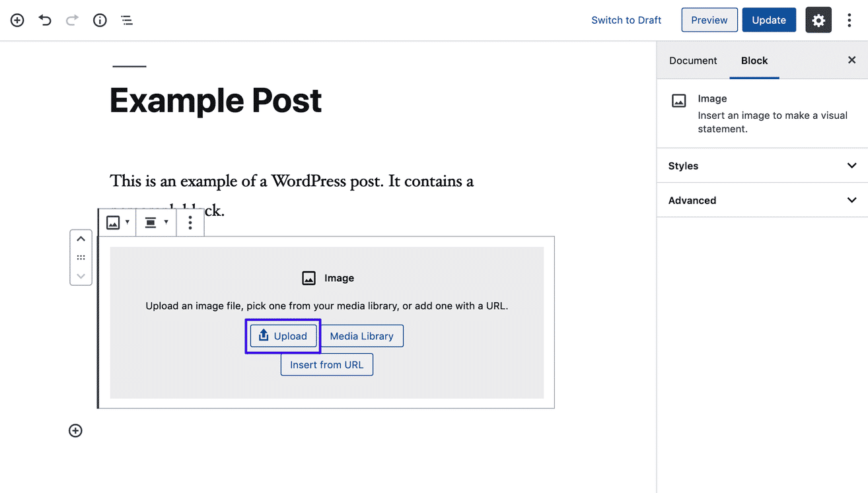Open the more tools and options menu
Viewport: 868px width, 493px height.
850,20
